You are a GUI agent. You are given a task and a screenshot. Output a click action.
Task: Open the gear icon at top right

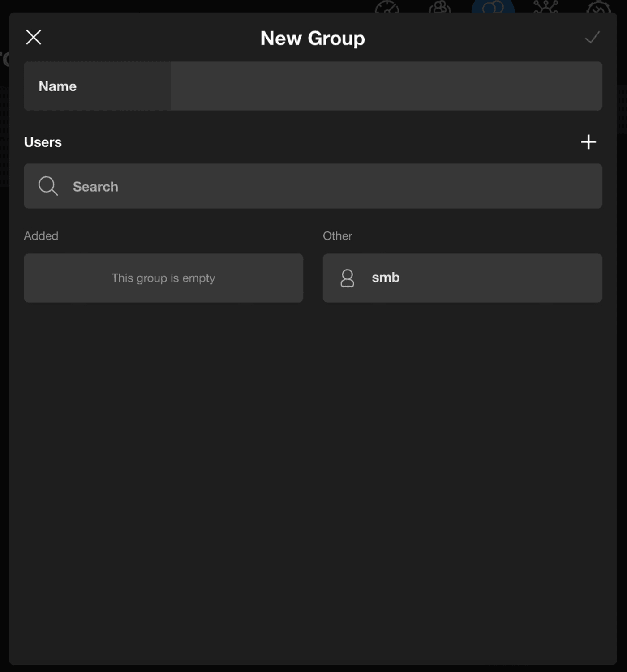(x=598, y=7)
